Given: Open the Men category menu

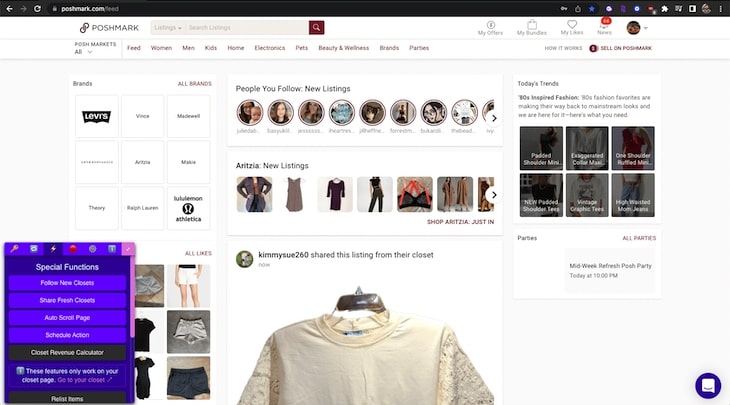Looking at the screenshot, I should (x=188, y=48).
